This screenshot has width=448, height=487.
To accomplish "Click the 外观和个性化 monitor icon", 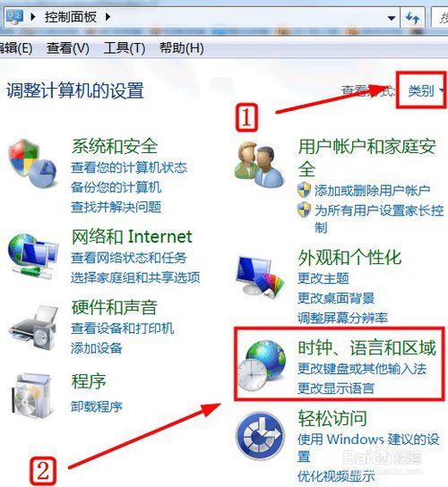I will click(260, 277).
